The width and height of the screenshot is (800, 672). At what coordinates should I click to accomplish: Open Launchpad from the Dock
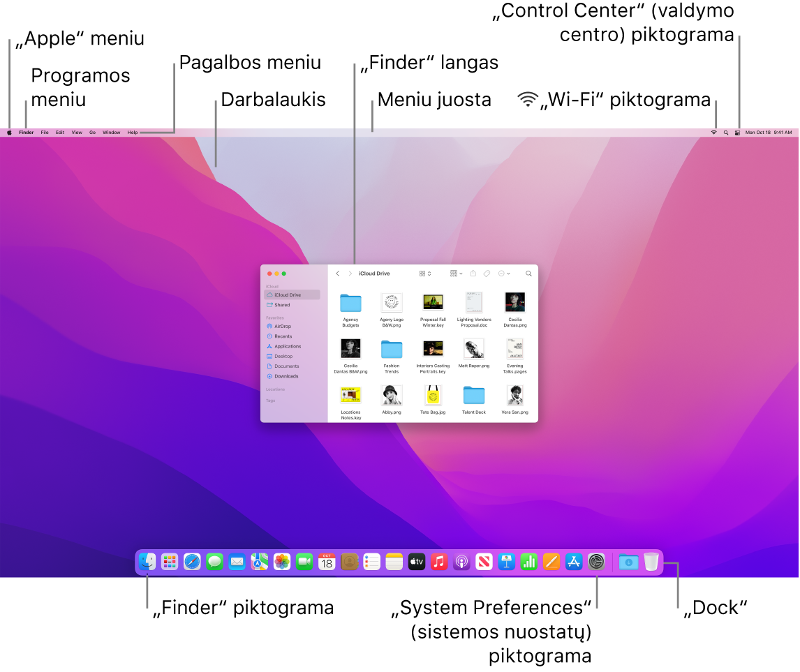pos(169,562)
